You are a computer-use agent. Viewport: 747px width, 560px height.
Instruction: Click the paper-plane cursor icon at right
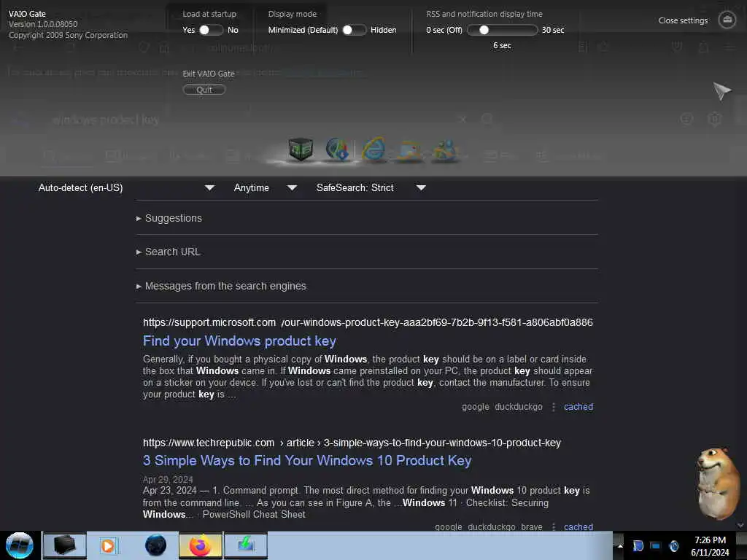721,90
